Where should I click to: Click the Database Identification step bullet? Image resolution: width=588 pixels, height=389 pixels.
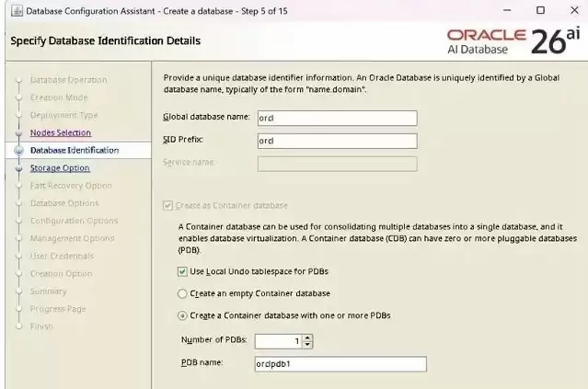[18, 151]
